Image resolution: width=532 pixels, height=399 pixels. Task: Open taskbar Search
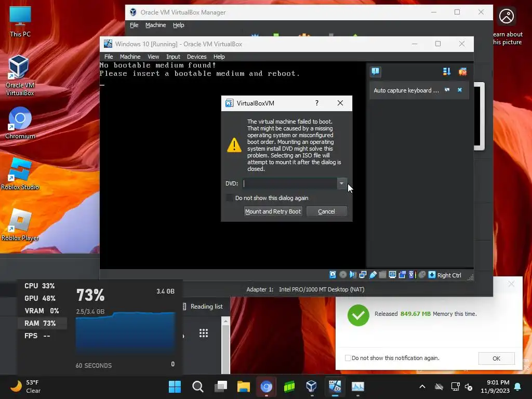point(198,387)
